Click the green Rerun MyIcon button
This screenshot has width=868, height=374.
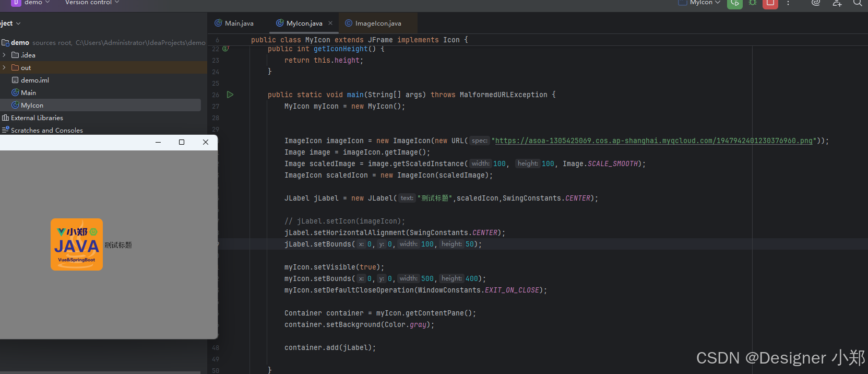[735, 3]
